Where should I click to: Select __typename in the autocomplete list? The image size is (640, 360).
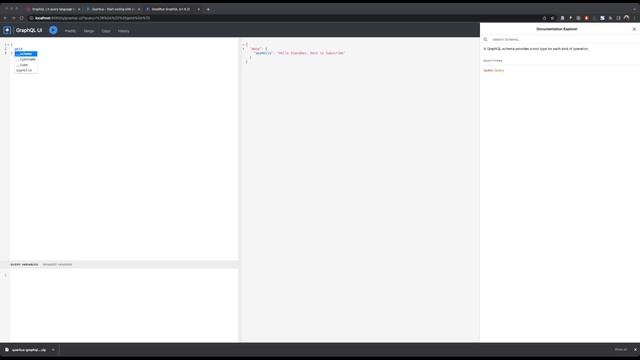pyautogui.click(x=26, y=59)
